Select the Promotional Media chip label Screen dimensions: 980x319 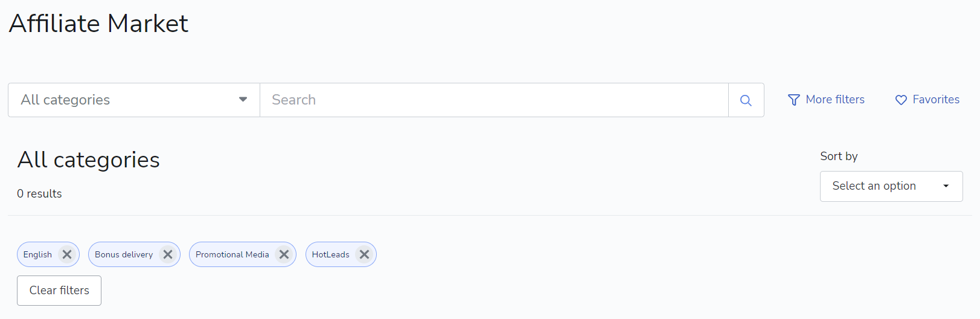point(232,254)
